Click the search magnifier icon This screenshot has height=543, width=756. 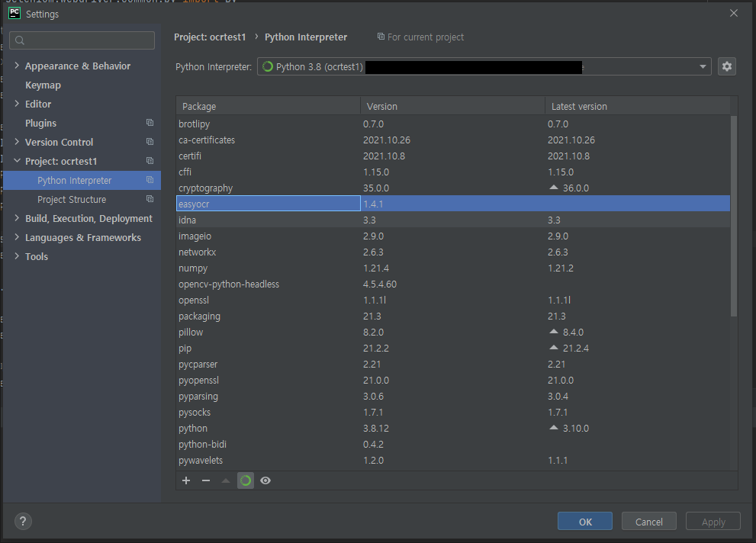click(20, 40)
